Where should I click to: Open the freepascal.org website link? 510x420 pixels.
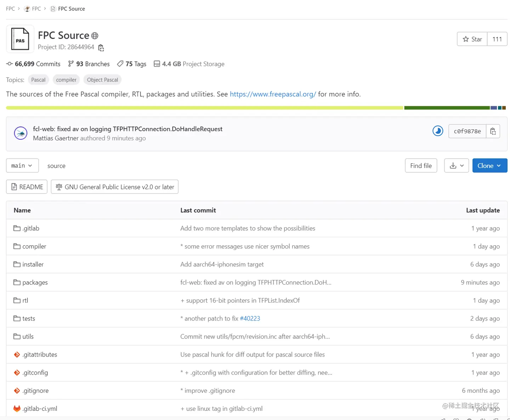273,94
